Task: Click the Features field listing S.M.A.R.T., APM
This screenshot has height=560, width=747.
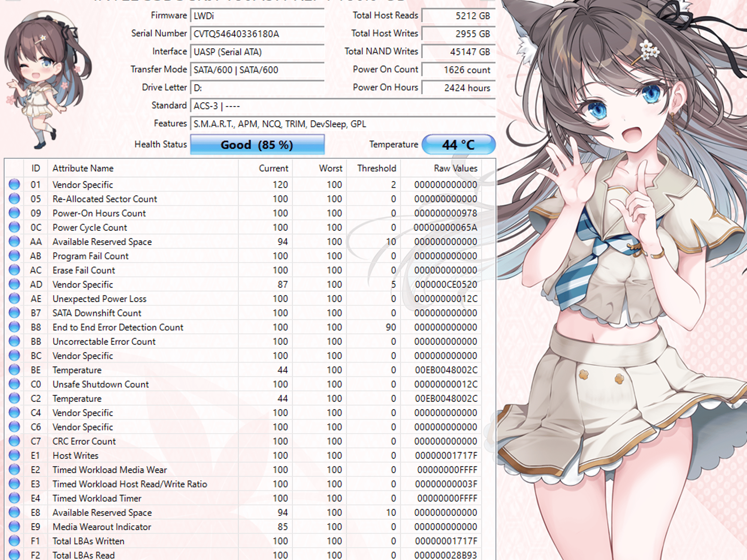Action: coord(343,124)
